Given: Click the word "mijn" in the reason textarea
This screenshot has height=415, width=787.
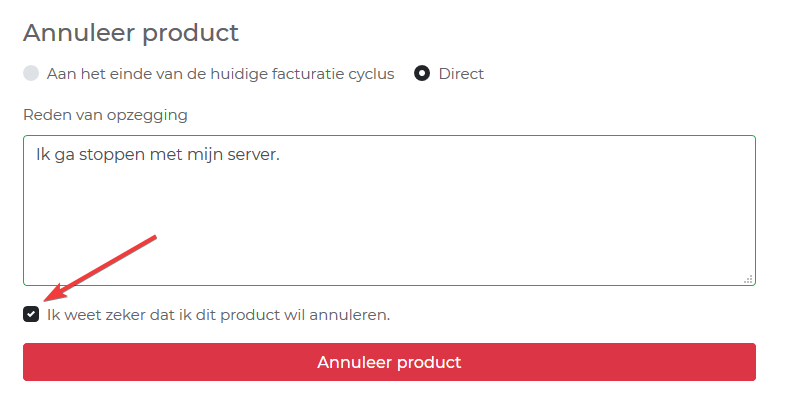Looking at the screenshot, I should 209,156.
